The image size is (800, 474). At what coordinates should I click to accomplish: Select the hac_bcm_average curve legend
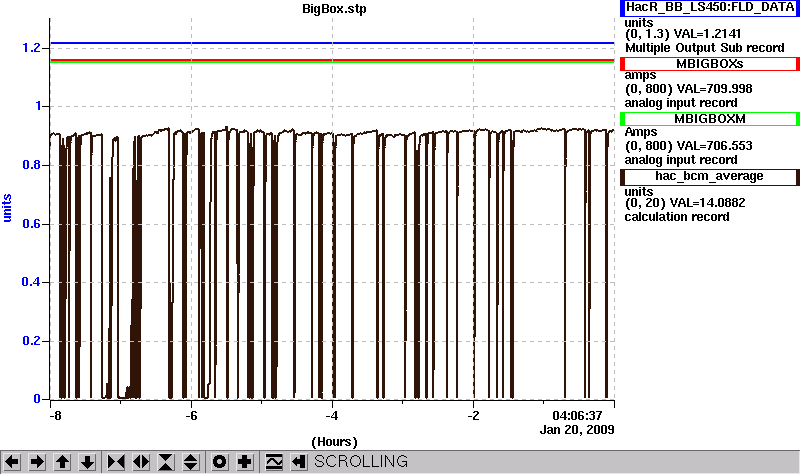(710, 177)
